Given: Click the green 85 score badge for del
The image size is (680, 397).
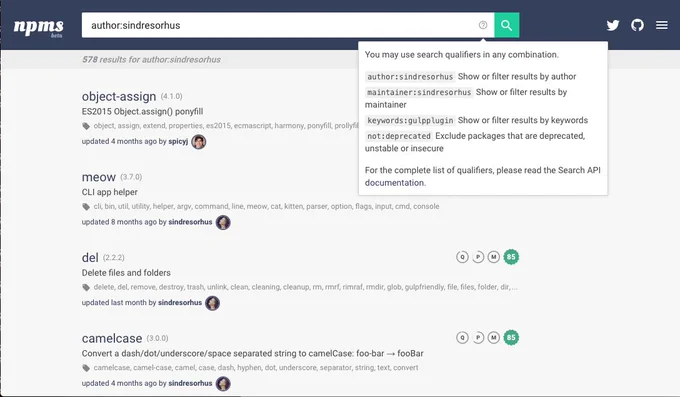Looking at the screenshot, I should [x=511, y=257].
